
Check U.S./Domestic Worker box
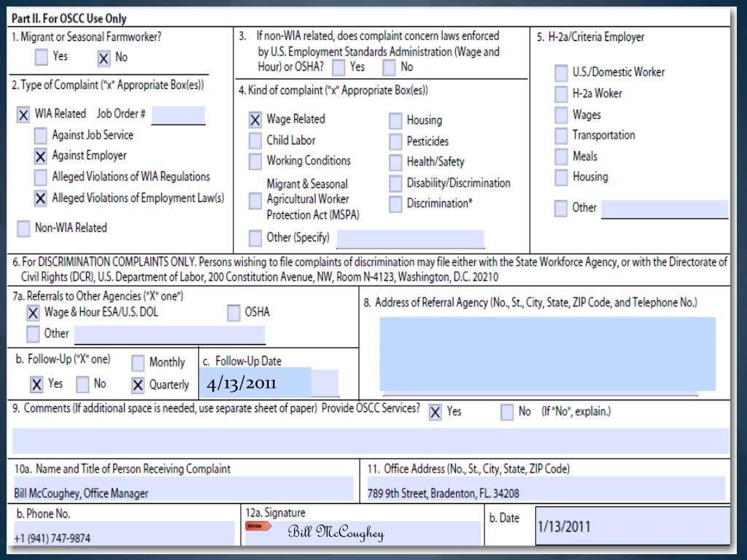click(x=561, y=74)
